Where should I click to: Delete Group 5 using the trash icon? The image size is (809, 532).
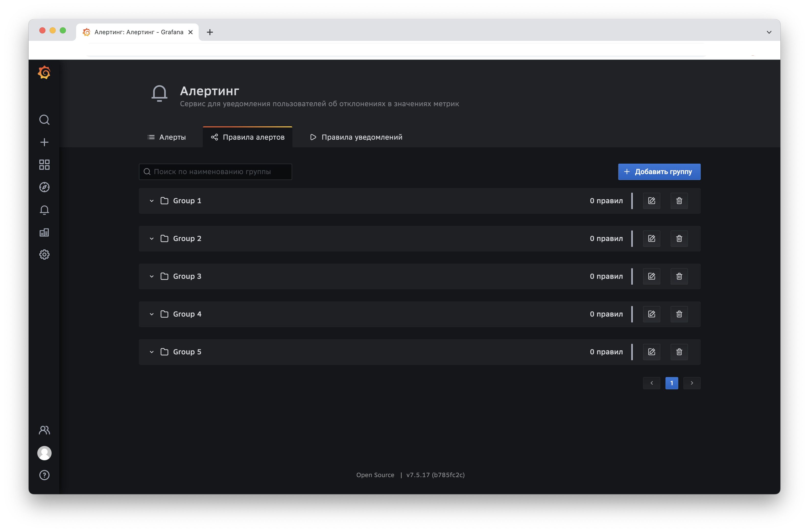coord(679,352)
